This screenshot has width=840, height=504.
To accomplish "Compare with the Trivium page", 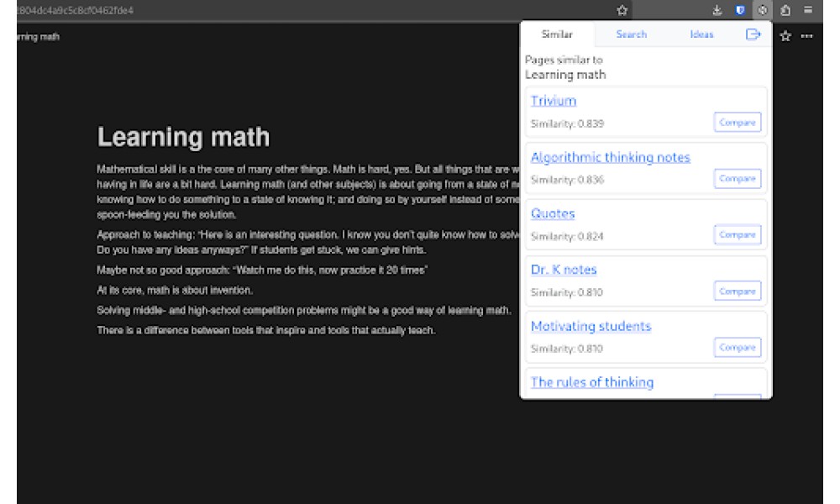I will [738, 122].
